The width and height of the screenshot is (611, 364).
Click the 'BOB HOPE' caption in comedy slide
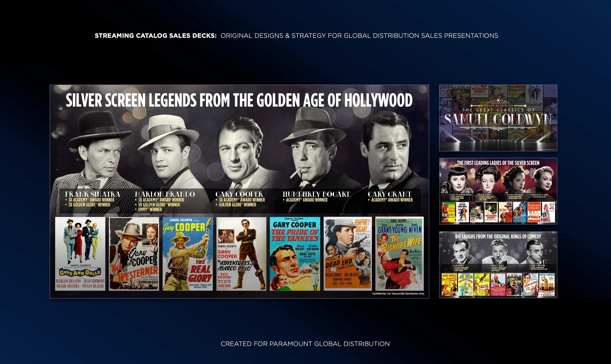coord(458,266)
